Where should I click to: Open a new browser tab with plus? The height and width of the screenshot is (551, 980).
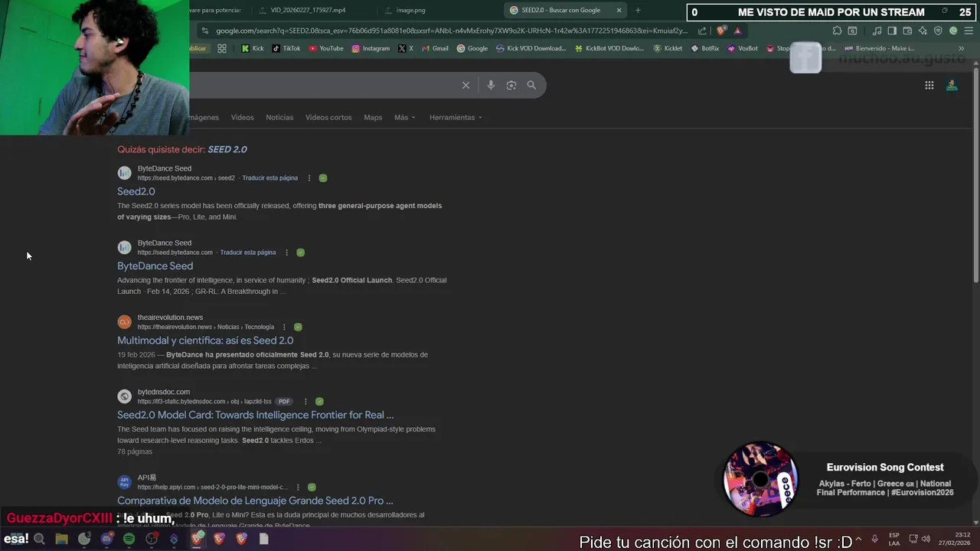(x=638, y=10)
